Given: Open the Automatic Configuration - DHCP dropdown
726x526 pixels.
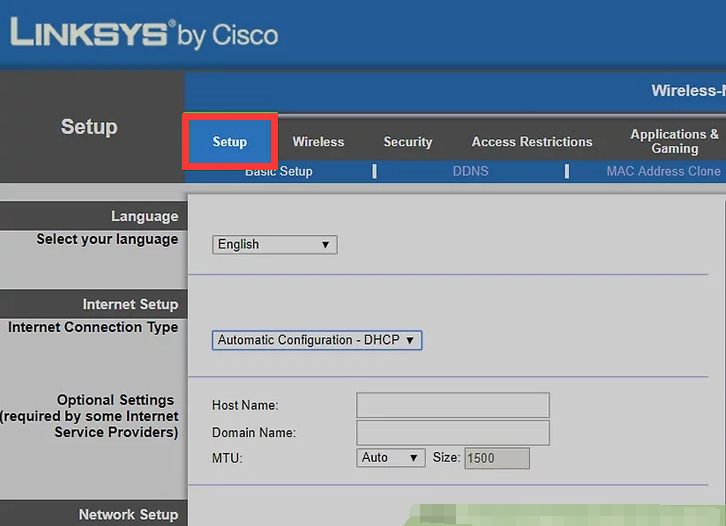Looking at the screenshot, I should click(x=317, y=340).
